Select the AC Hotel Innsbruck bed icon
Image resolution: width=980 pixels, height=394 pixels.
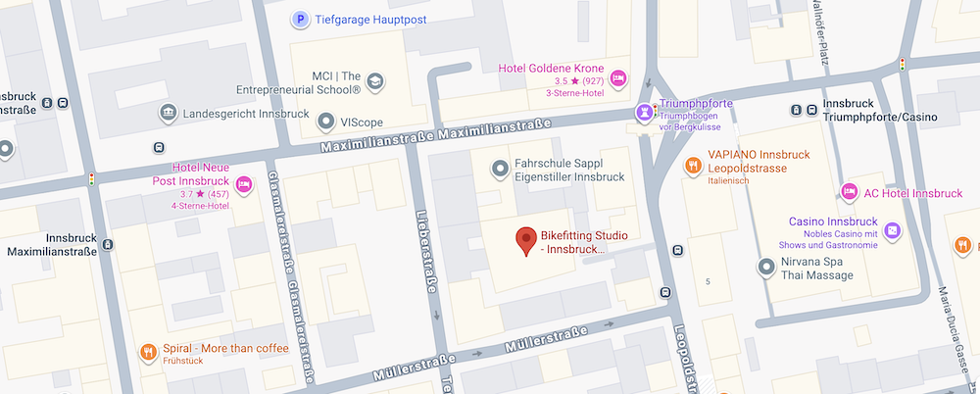(849, 192)
